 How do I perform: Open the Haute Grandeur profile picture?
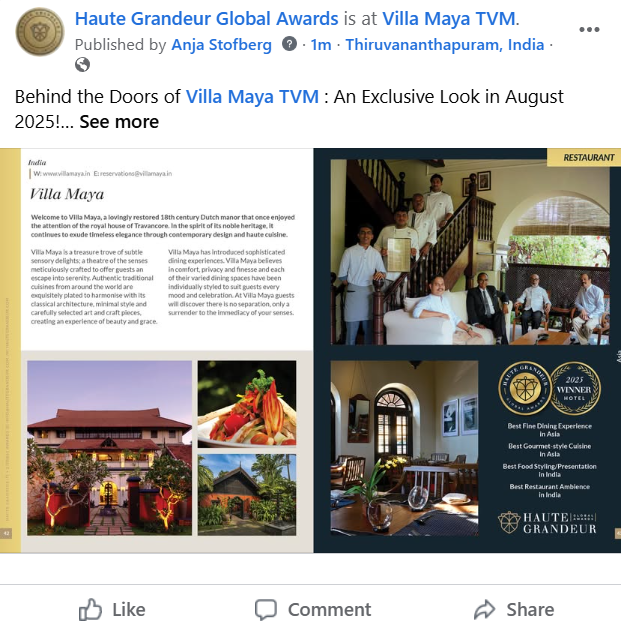pos(40,32)
